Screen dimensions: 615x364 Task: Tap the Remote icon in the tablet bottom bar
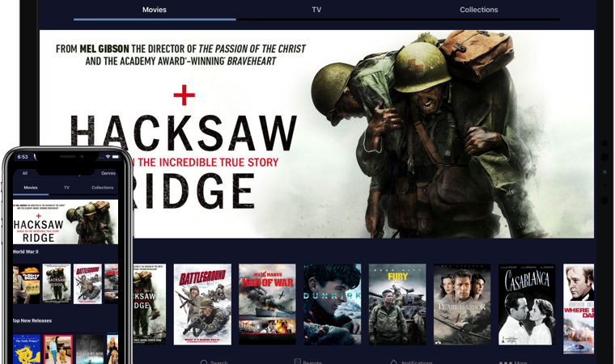(297, 362)
